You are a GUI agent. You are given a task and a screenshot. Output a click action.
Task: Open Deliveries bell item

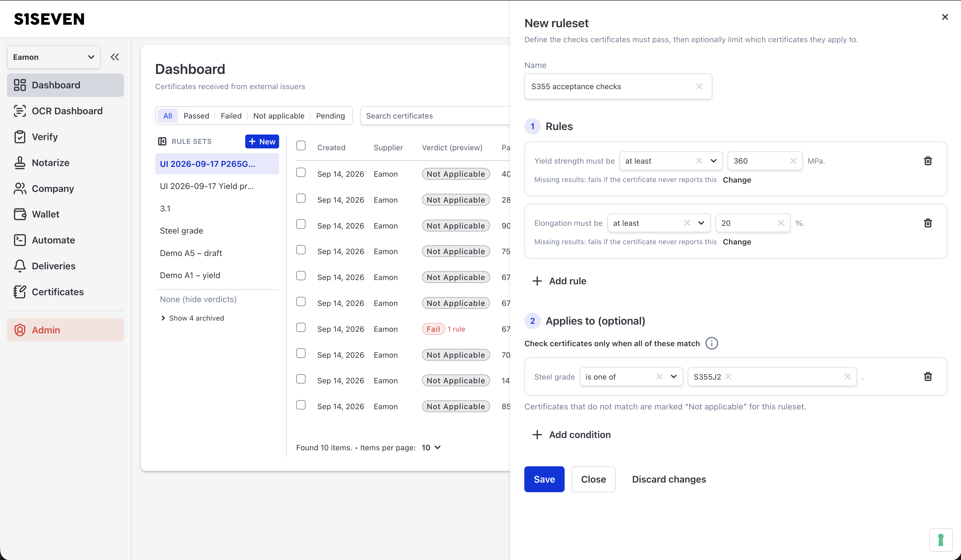(65, 266)
